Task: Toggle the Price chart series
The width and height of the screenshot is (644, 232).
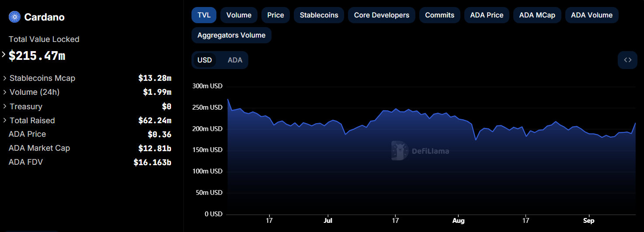Action: point(275,15)
